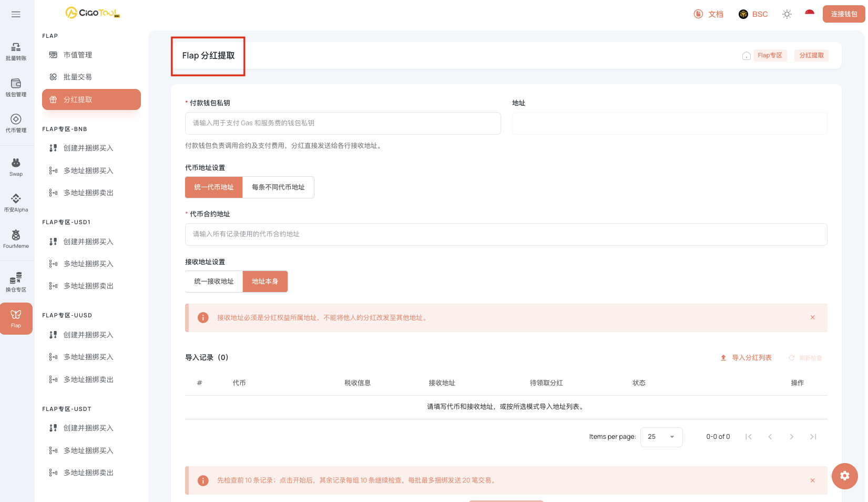Click the home breadcrumb icon
Screen dimensions: 868x502
pyautogui.click(x=746, y=56)
